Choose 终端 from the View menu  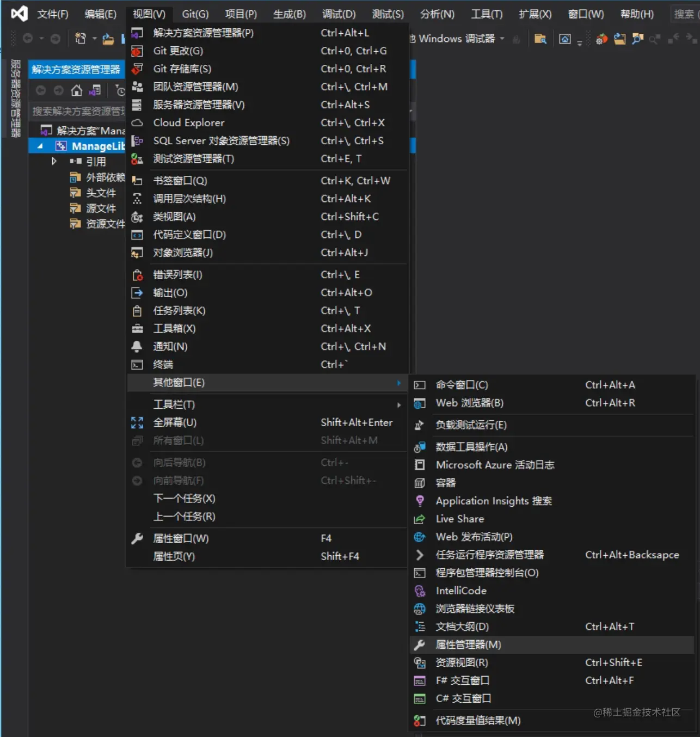267,365
